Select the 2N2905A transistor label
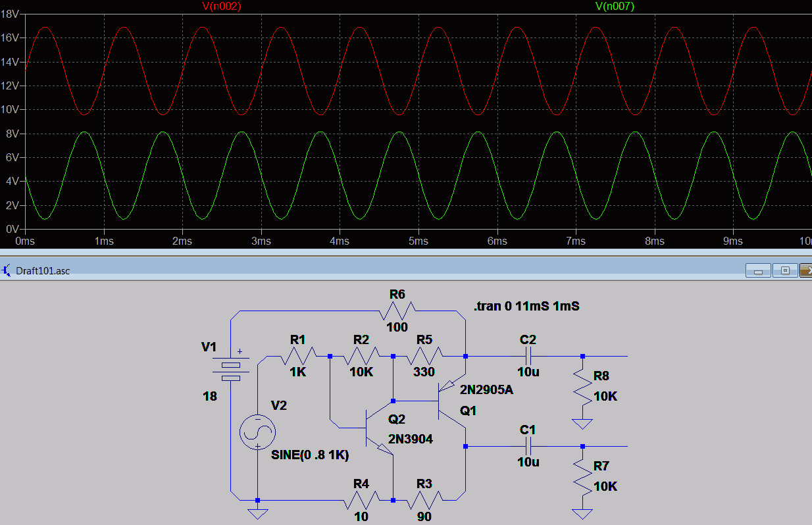Viewport: 812px width, 525px height. 486,390
